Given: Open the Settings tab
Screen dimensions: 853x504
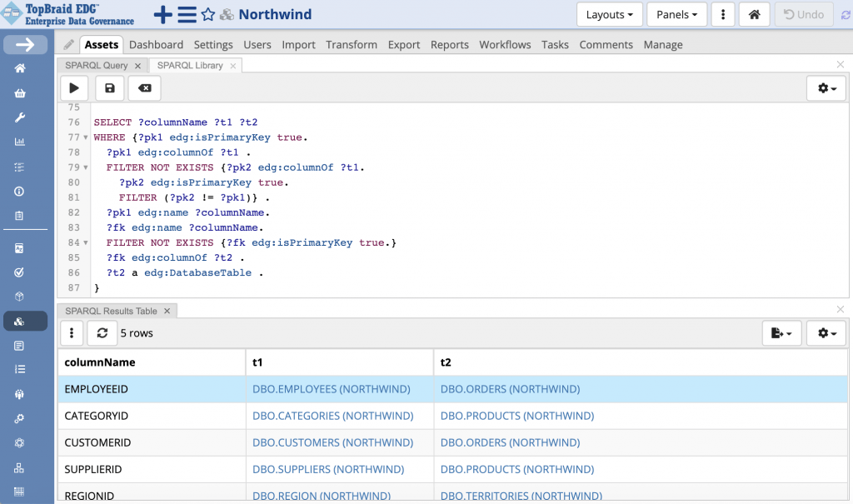Looking at the screenshot, I should (x=213, y=45).
